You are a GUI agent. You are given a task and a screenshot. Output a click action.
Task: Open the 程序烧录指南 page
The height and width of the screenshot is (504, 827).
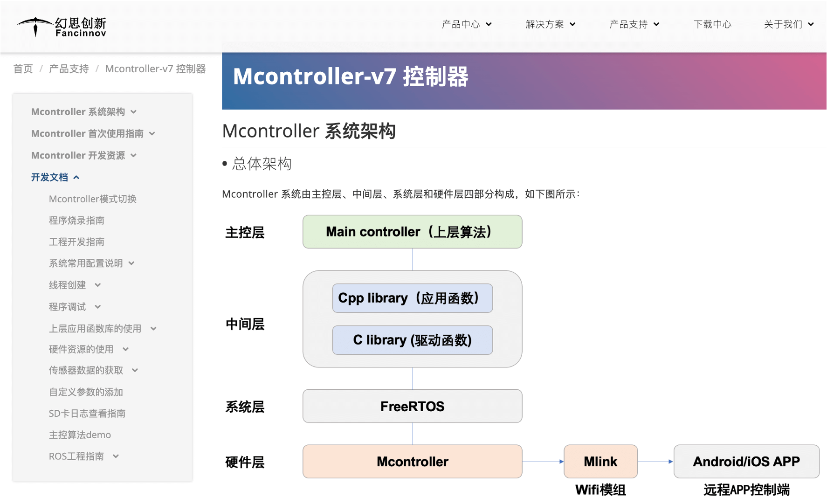tap(76, 221)
